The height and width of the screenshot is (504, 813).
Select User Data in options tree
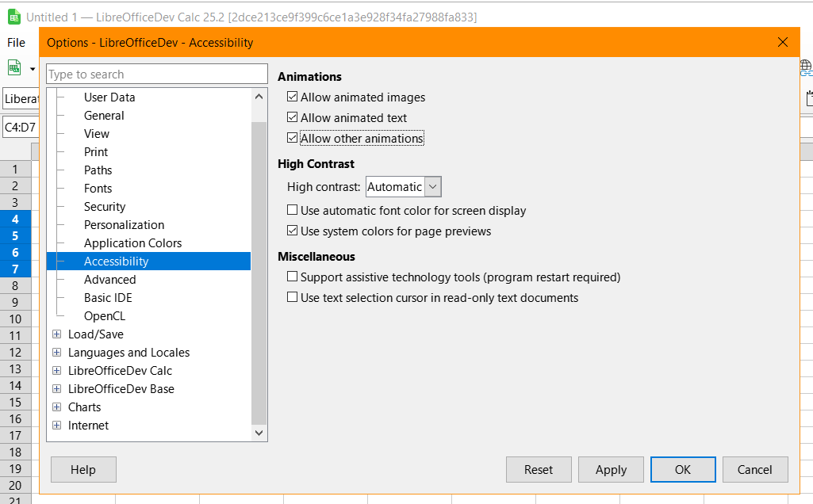pyautogui.click(x=109, y=97)
